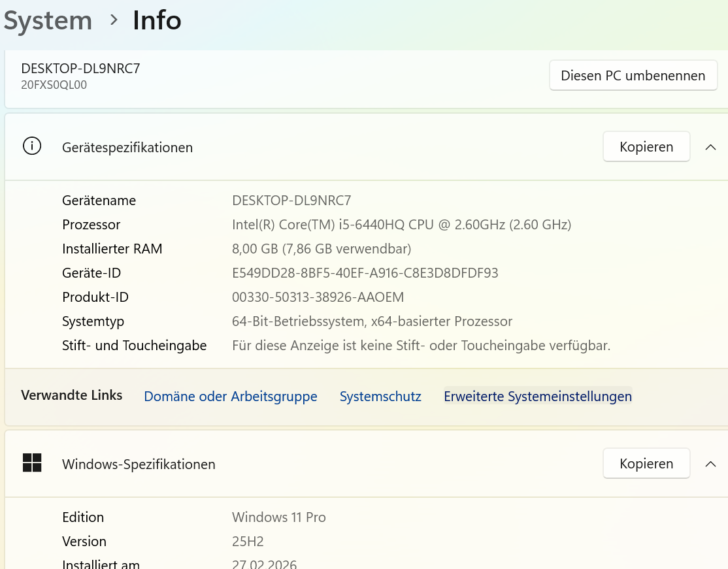Collapse the Windows-Spezifikationen section chevron
The width and height of the screenshot is (728, 569).
(710, 464)
